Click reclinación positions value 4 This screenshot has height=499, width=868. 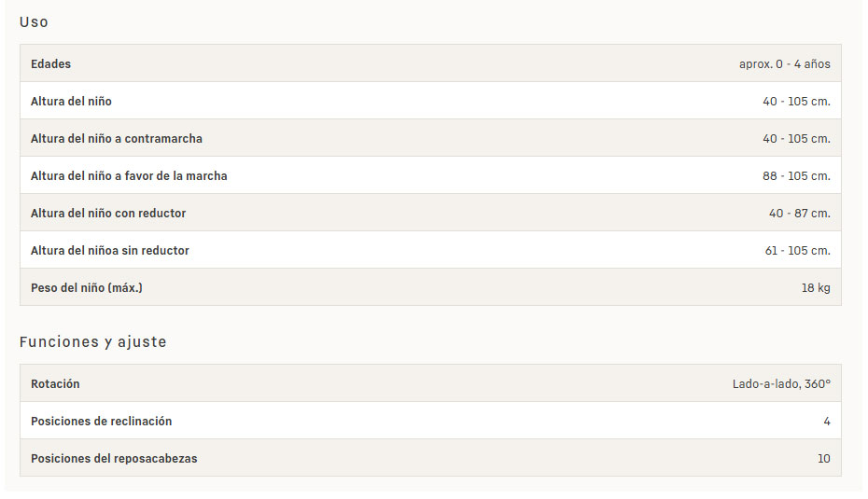827,422
